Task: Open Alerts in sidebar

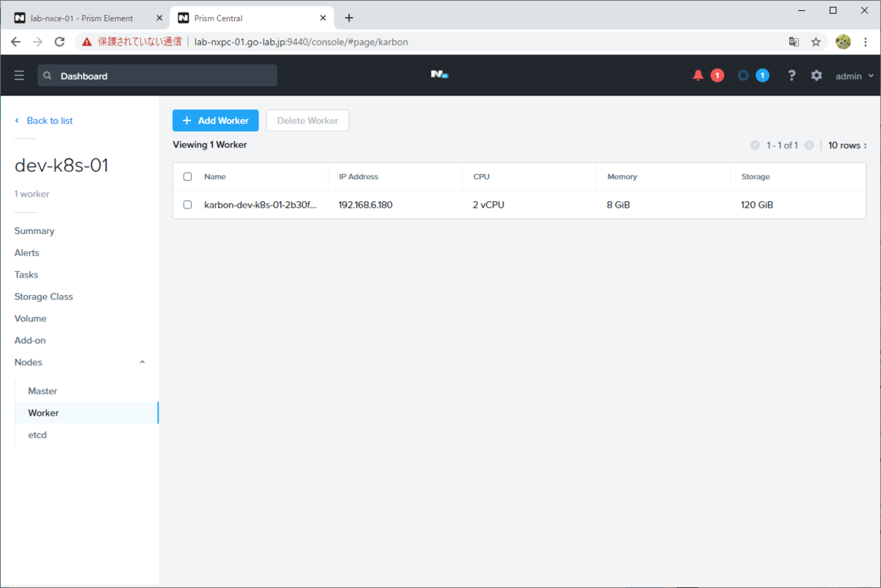Action: point(27,253)
